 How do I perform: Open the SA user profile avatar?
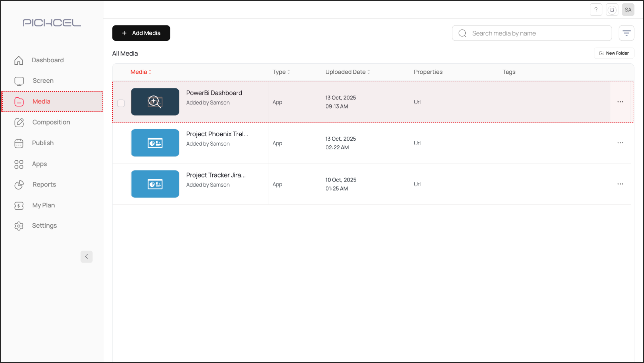point(628,10)
